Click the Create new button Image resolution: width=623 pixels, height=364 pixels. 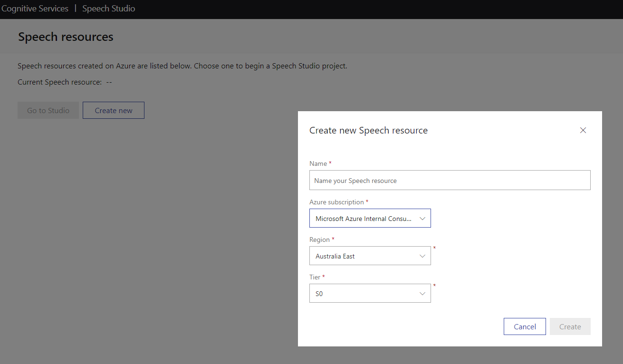click(114, 110)
